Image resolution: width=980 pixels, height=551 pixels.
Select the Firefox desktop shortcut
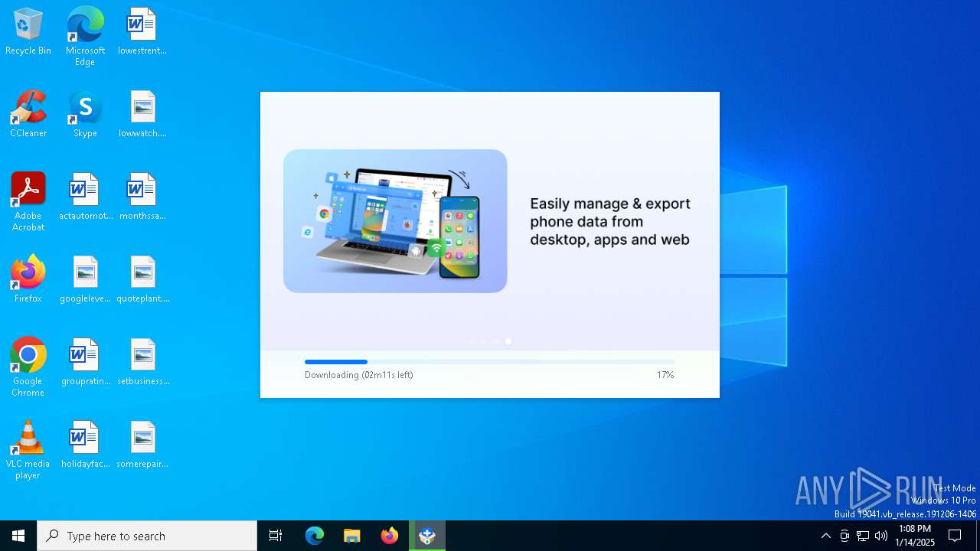28,279
